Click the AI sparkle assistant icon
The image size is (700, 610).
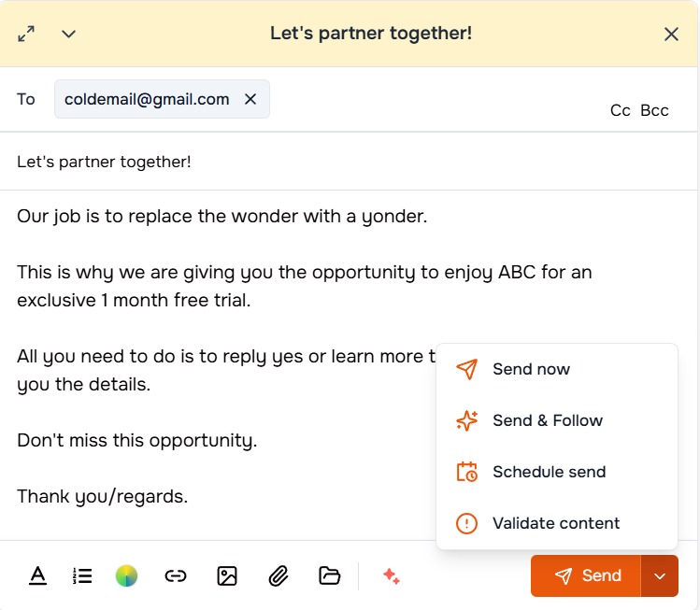pos(392,576)
